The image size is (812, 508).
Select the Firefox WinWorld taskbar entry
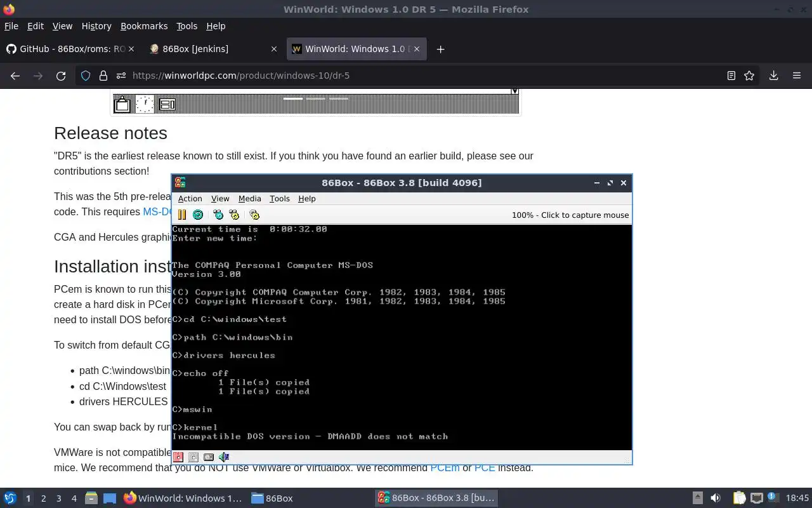[x=183, y=498]
